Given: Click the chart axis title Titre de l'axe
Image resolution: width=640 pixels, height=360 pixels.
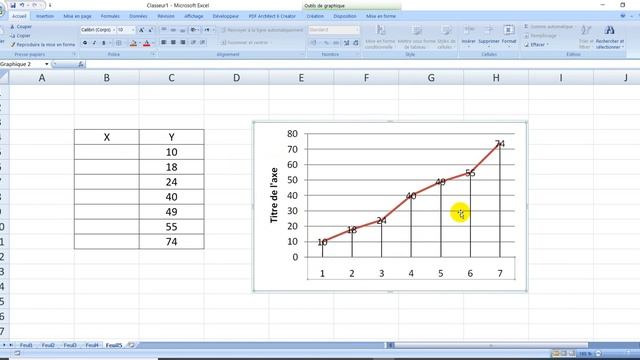Looking at the screenshot, I should point(273,195).
